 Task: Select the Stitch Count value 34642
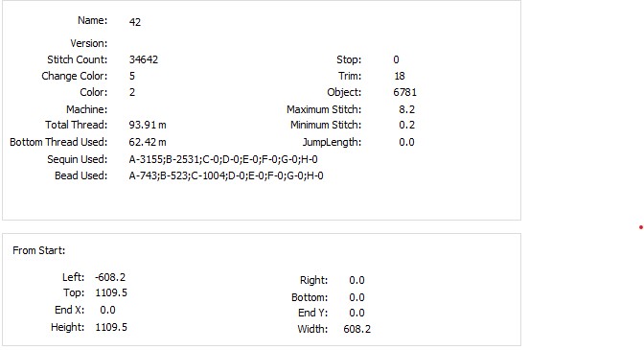pyautogui.click(x=144, y=59)
